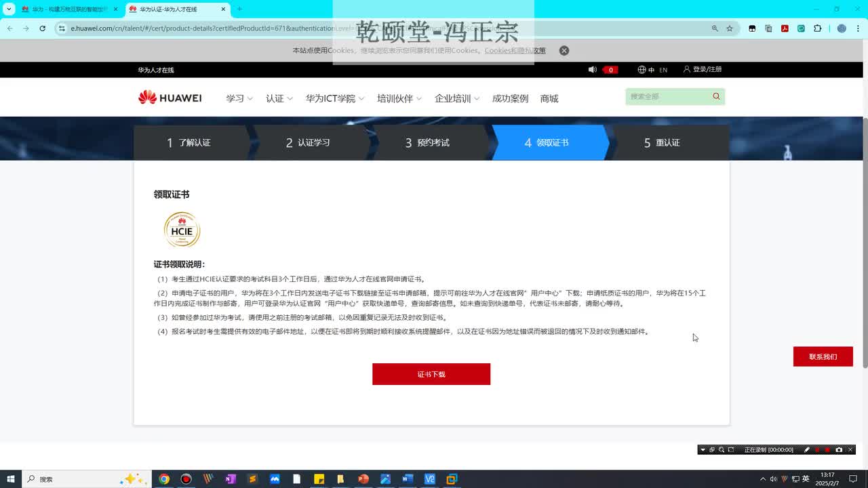Close the recording toolbar
Viewport: 868px width, 488px height.
point(850,449)
